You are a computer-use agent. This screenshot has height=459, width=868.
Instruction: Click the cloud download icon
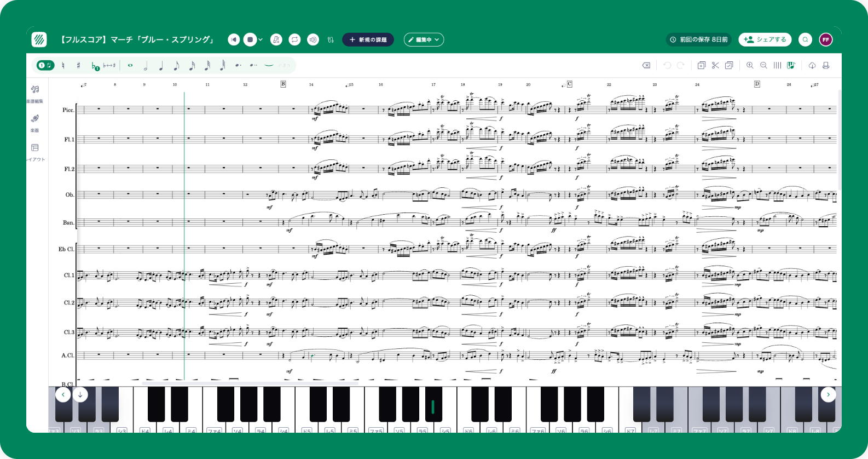point(812,65)
